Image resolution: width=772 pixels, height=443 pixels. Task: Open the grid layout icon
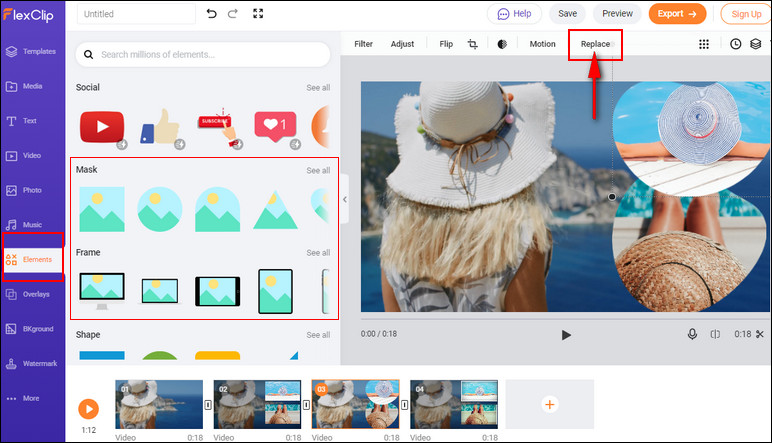click(704, 44)
